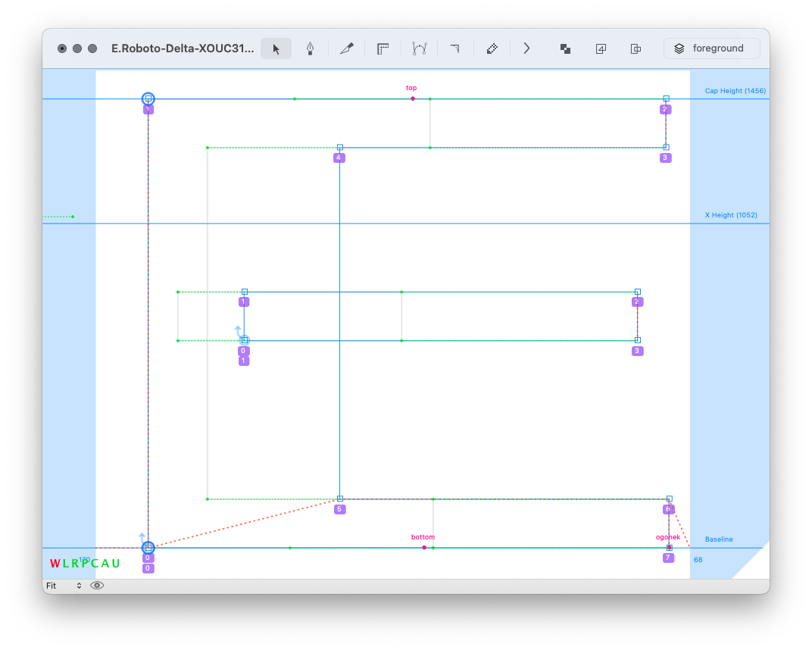
Task: Toggle the eye preview visibility button
Action: pos(97,586)
